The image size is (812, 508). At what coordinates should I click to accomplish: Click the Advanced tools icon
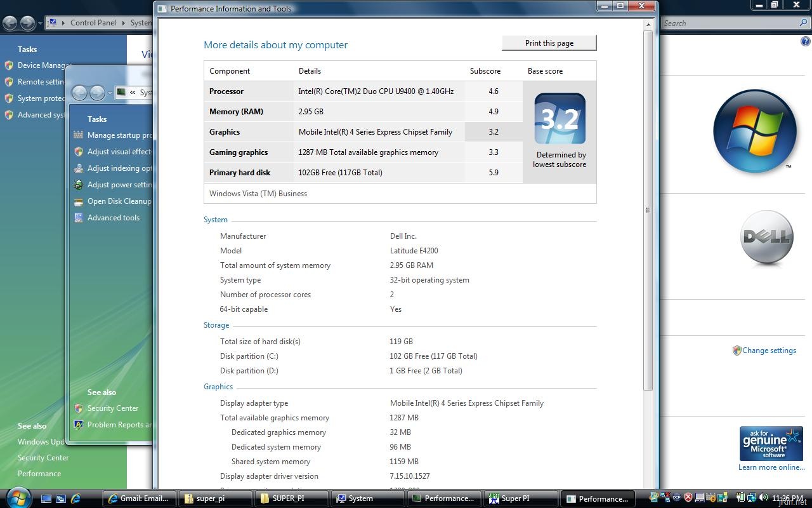79,218
